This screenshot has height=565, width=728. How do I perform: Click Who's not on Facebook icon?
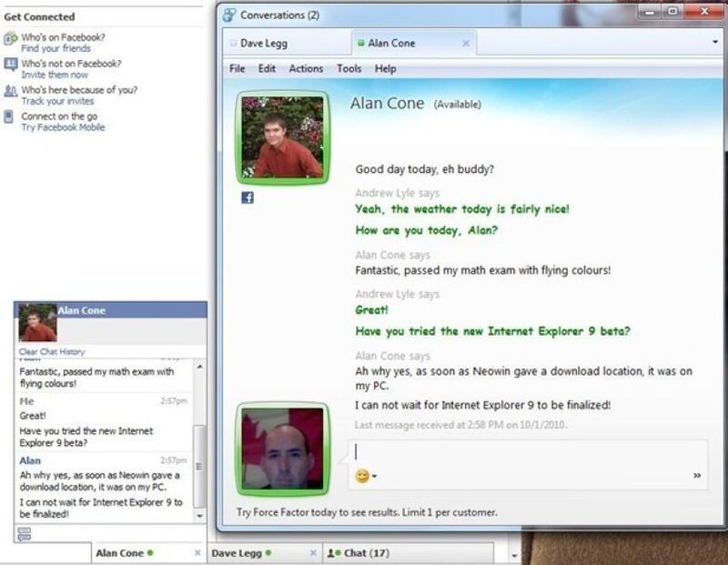(x=10, y=64)
